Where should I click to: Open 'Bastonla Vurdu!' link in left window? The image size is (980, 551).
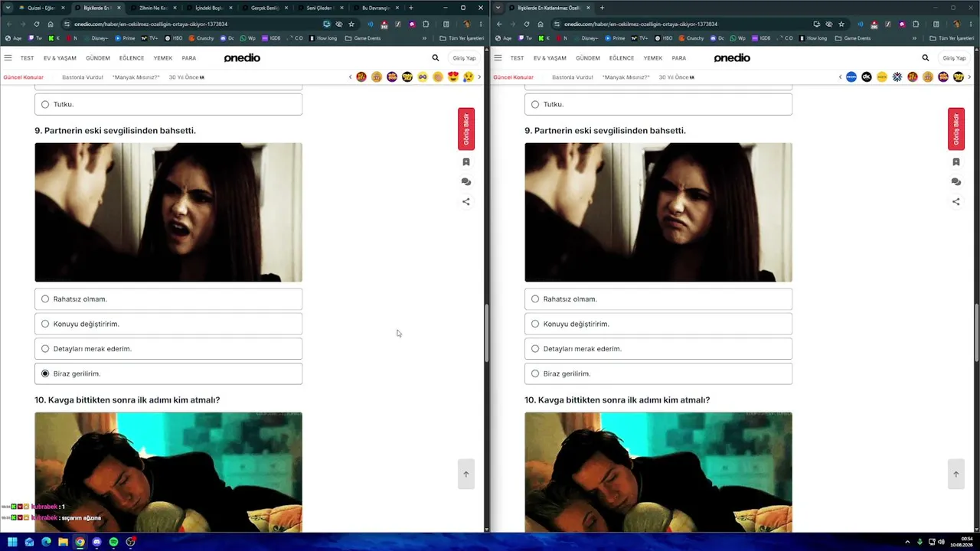[x=82, y=77]
